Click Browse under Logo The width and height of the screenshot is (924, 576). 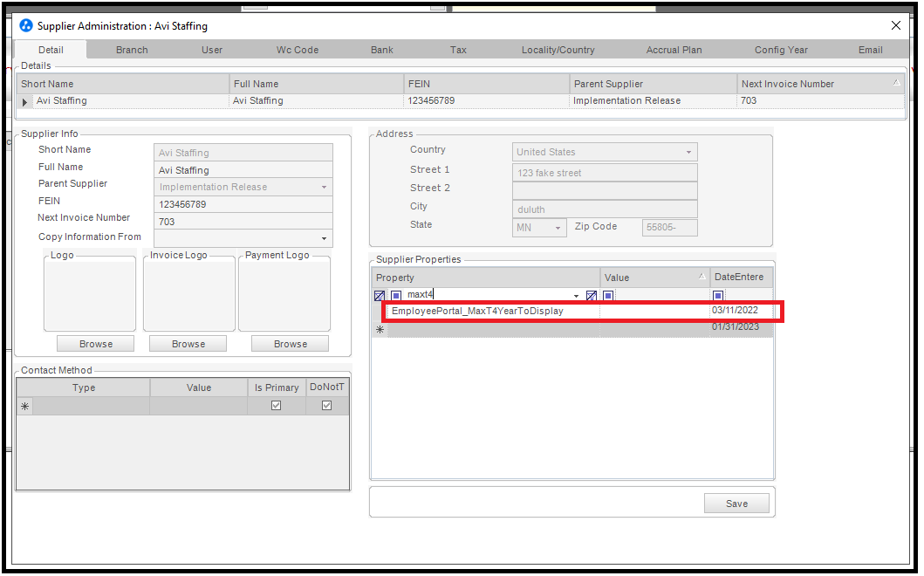pos(95,344)
